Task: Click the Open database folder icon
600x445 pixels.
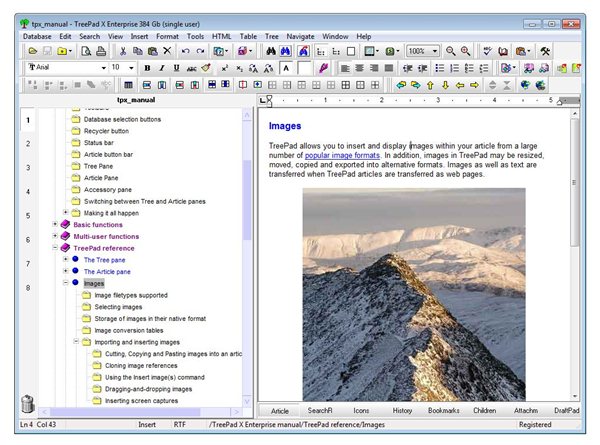Action: tap(33, 51)
